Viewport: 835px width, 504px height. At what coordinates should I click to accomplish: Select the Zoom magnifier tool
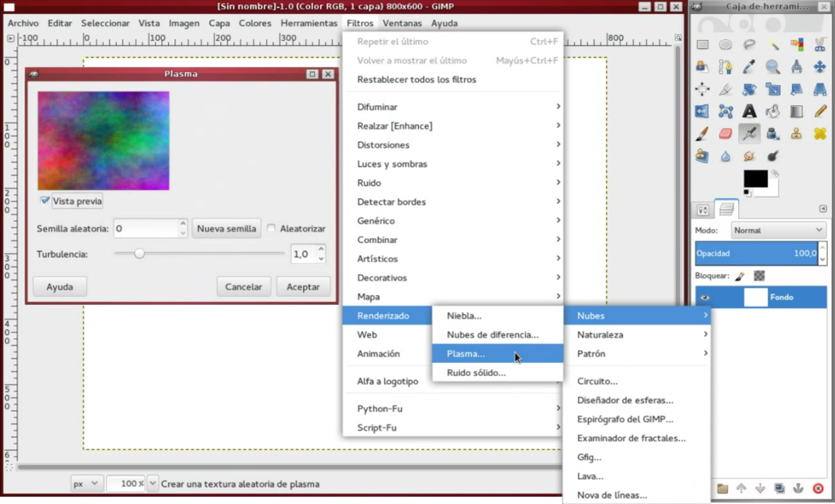coord(773,67)
